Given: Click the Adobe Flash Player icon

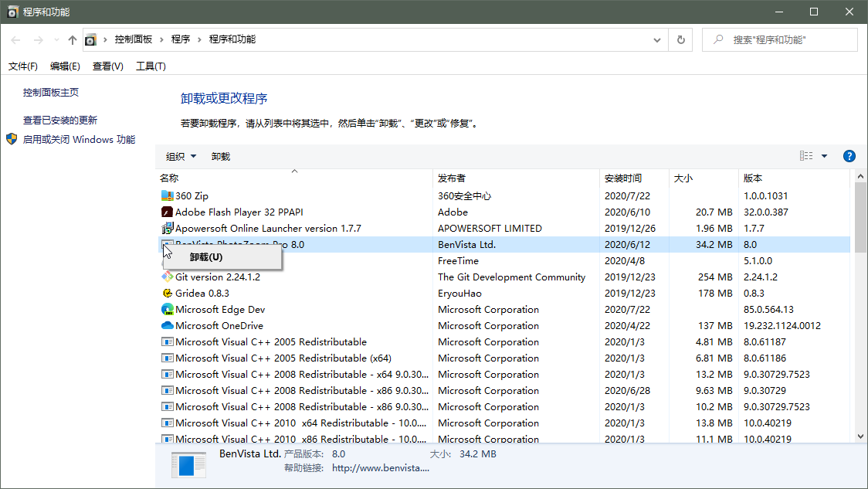Looking at the screenshot, I should tap(167, 212).
